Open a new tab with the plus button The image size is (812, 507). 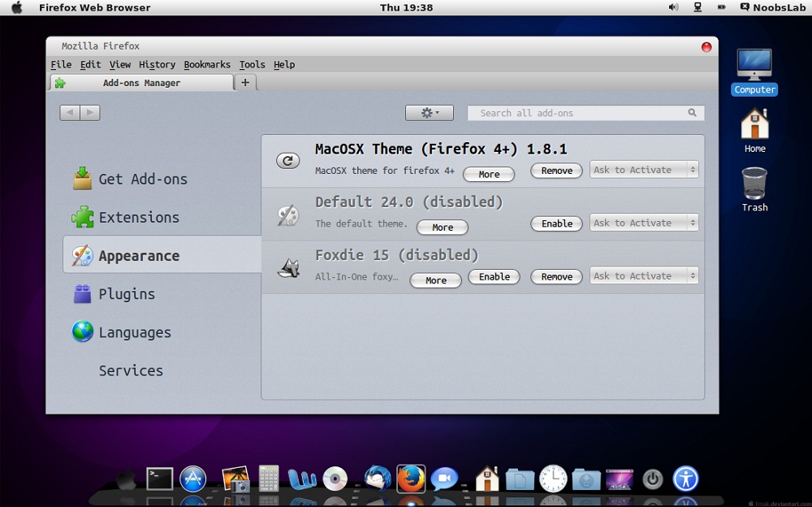click(x=245, y=82)
